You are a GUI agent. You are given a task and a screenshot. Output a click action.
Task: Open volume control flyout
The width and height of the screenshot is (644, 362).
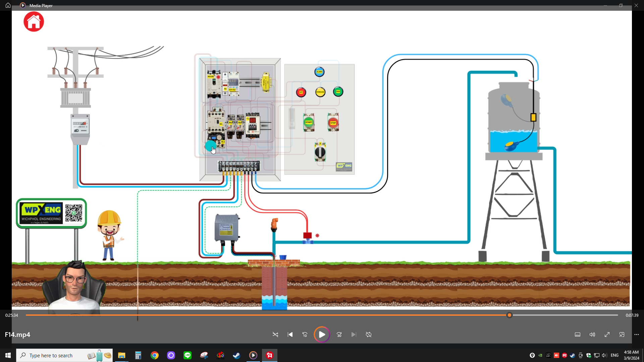coord(592,335)
